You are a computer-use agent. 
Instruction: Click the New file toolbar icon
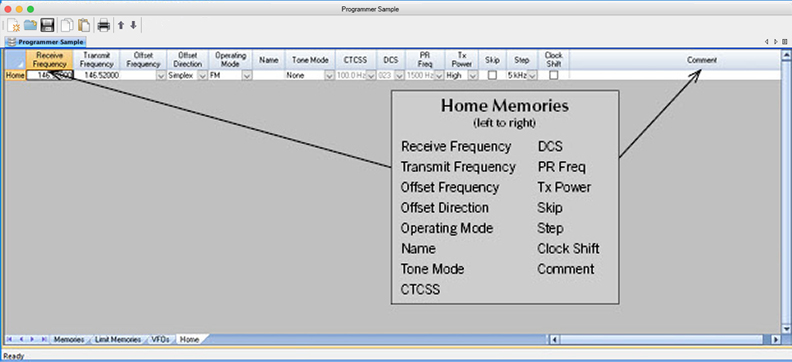14,25
